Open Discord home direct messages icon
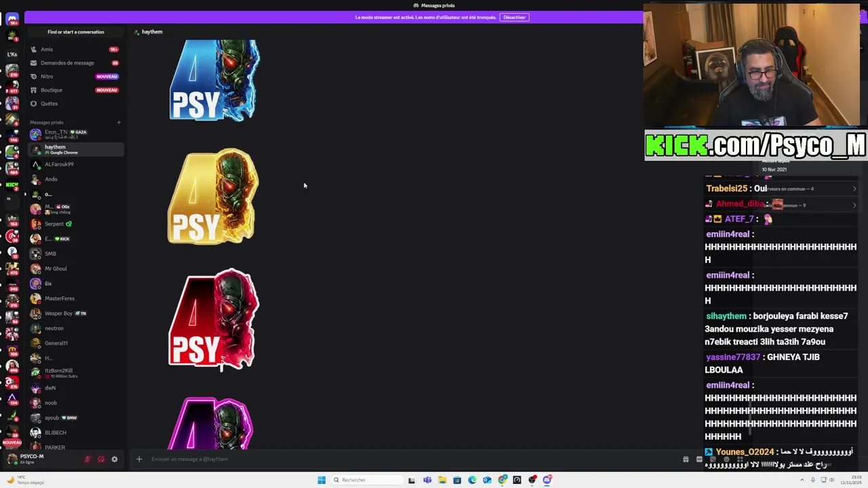 click(12, 20)
